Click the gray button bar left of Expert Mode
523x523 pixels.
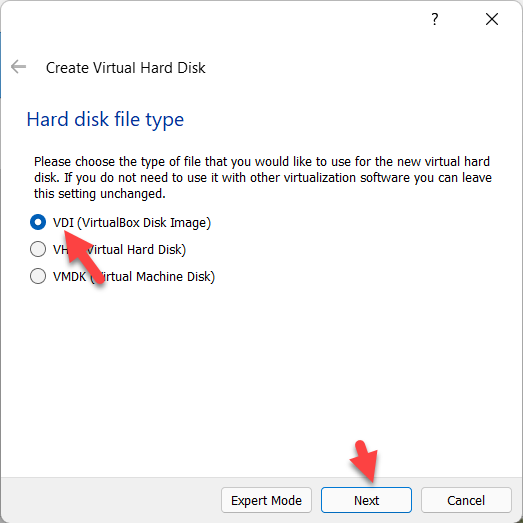pyautogui.click(x=110, y=500)
